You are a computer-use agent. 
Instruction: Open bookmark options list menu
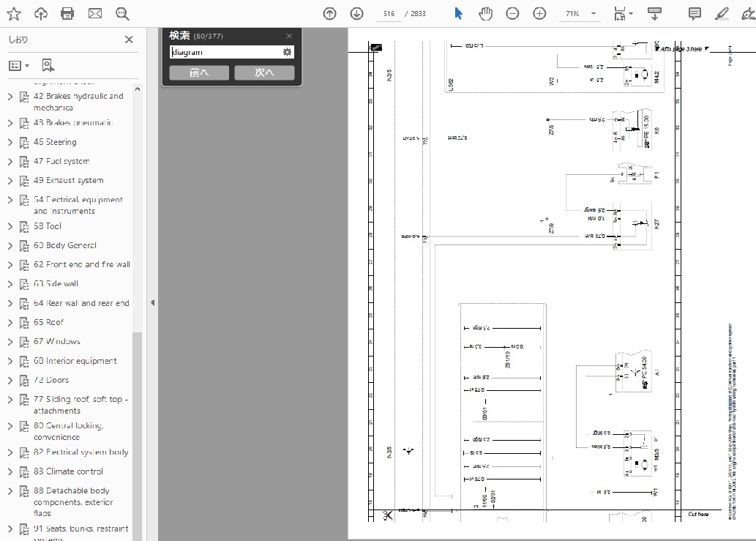19,66
